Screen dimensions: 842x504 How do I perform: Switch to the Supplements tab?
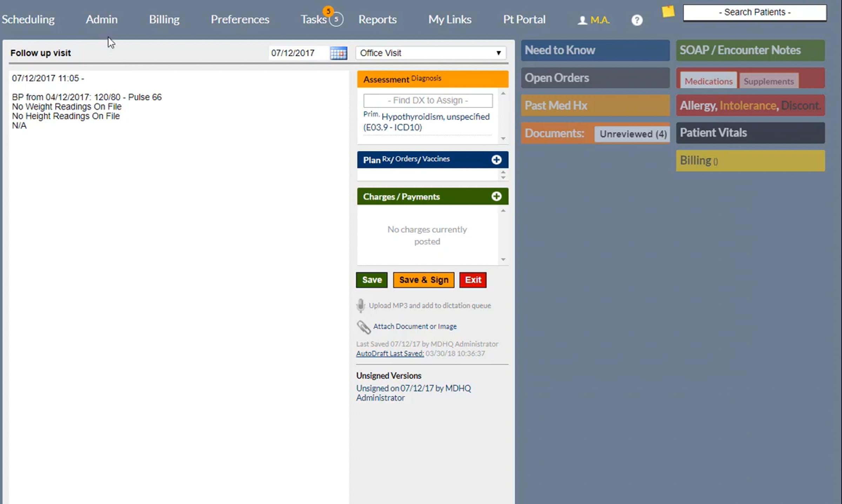(769, 81)
